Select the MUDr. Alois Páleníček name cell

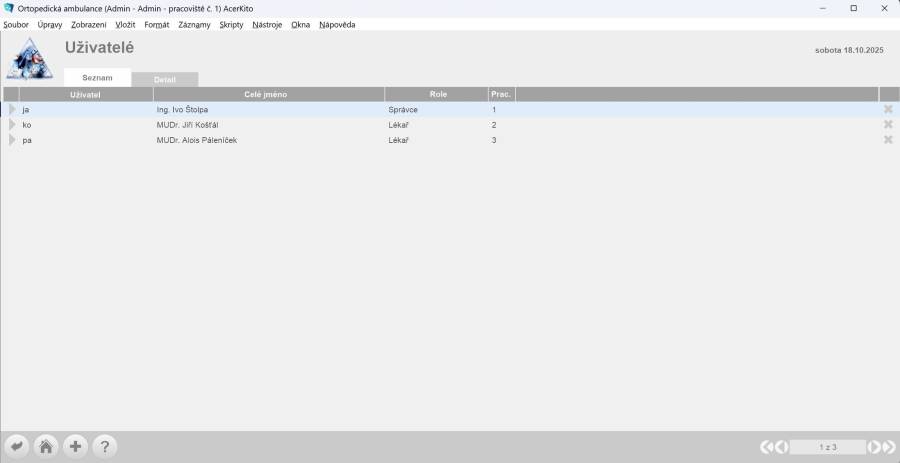pyautogui.click(x=197, y=140)
